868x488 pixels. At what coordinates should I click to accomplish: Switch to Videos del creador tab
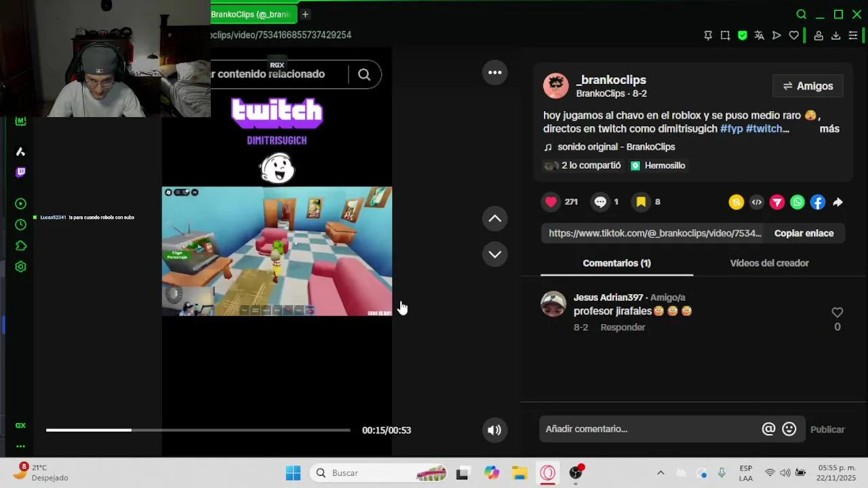tap(769, 263)
